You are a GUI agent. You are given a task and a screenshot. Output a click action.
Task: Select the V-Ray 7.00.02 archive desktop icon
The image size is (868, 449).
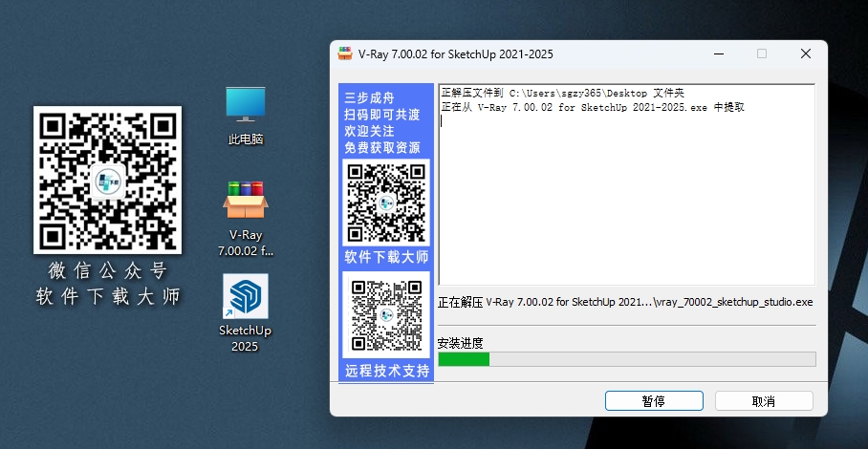pos(246,219)
